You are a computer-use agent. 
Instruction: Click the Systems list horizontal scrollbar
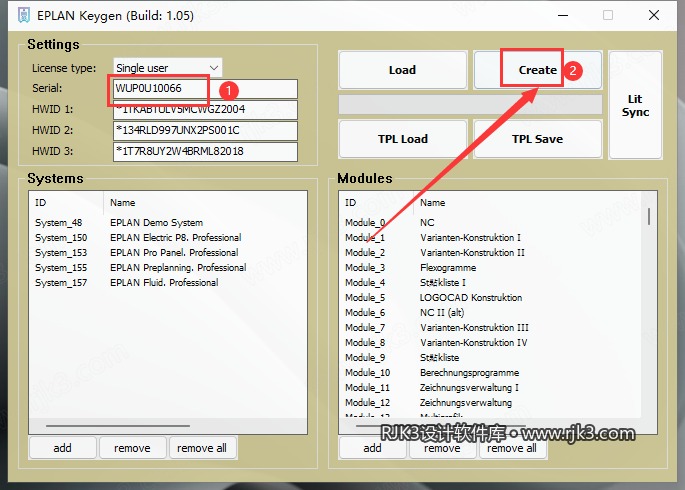pyautogui.click(x=118, y=425)
